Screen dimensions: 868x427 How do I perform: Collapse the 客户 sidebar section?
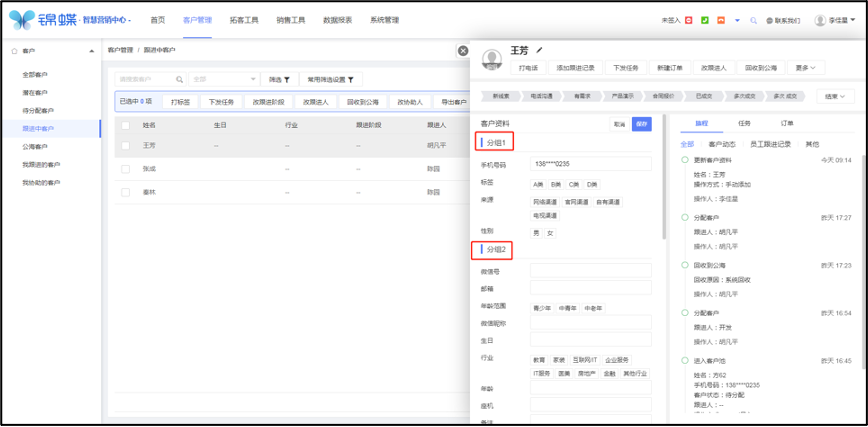91,51
